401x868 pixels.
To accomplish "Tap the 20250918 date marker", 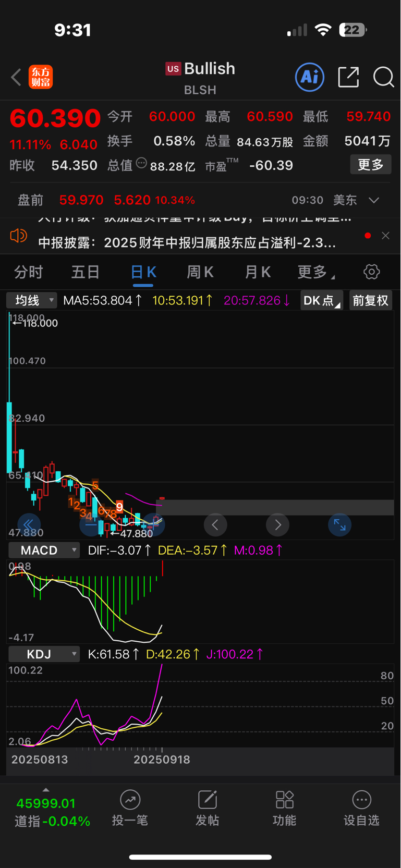I will pos(162,760).
